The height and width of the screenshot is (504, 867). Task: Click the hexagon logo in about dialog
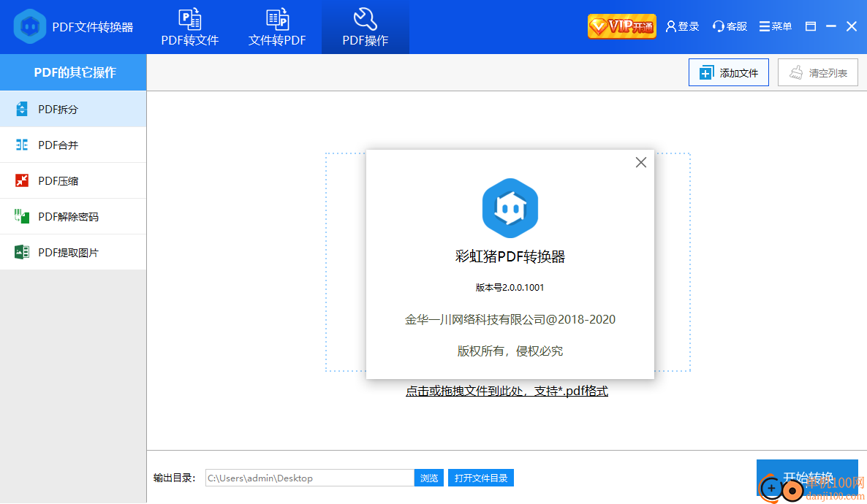click(x=510, y=208)
